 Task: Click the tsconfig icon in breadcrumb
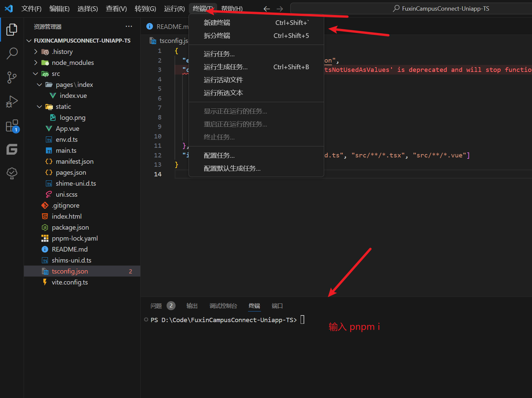pos(153,41)
